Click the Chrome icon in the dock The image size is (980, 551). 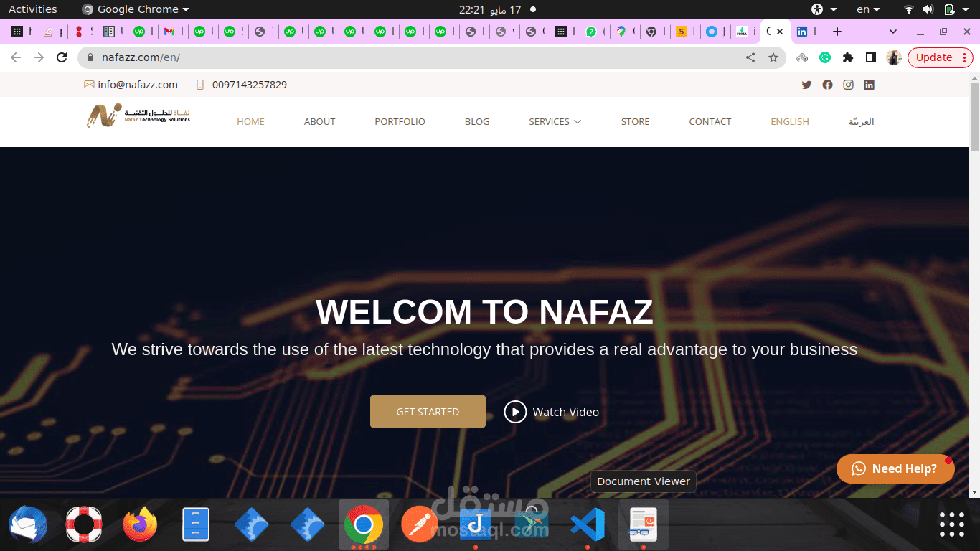coord(364,524)
